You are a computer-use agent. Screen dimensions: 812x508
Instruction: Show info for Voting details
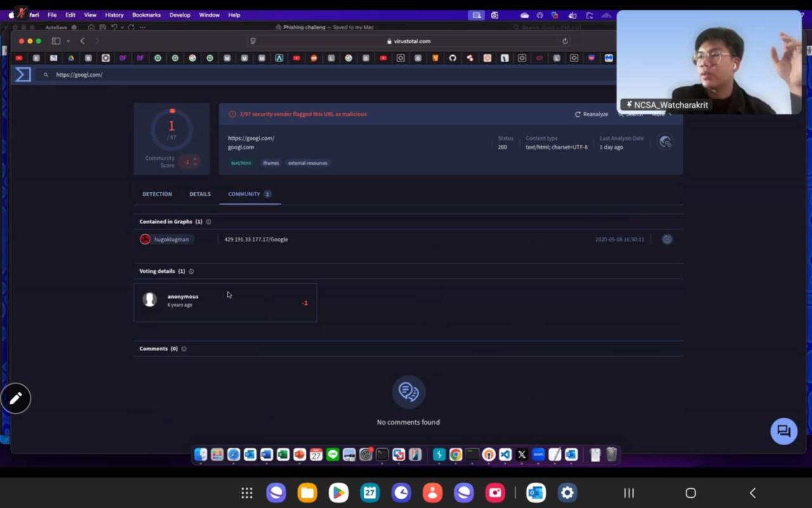point(191,271)
